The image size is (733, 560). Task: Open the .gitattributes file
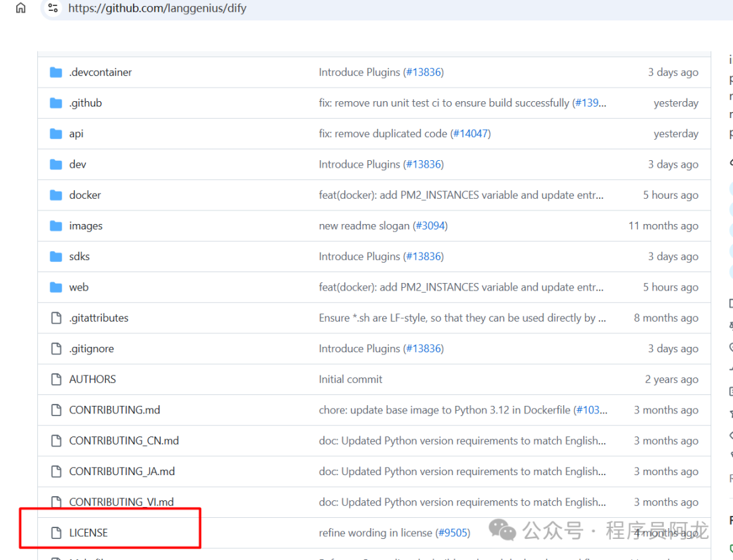click(98, 318)
